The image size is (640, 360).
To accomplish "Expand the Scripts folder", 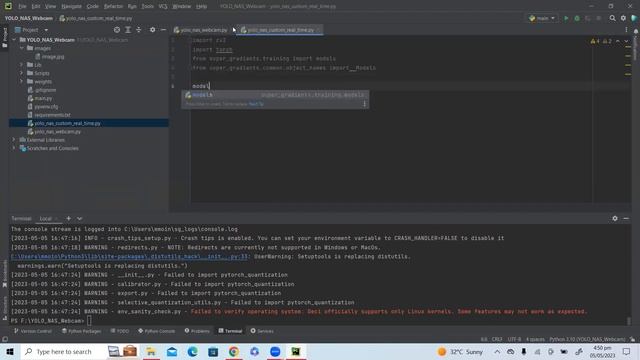I will (22, 73).
